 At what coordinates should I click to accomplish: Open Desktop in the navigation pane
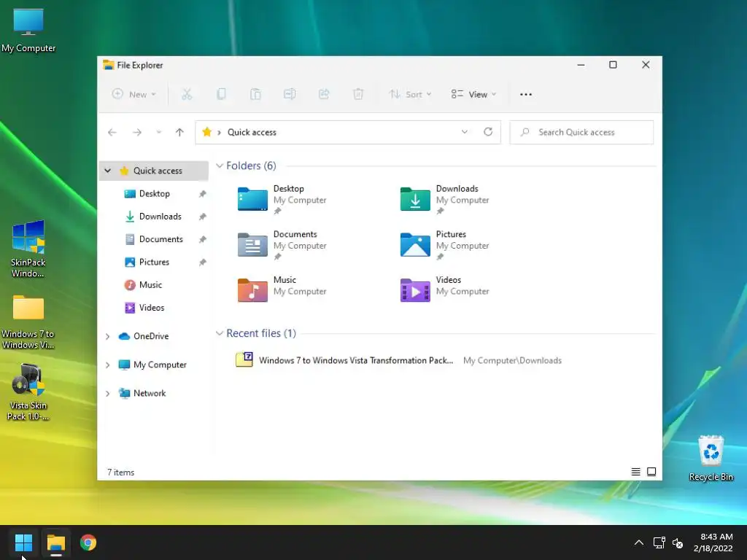coord(155,194)
